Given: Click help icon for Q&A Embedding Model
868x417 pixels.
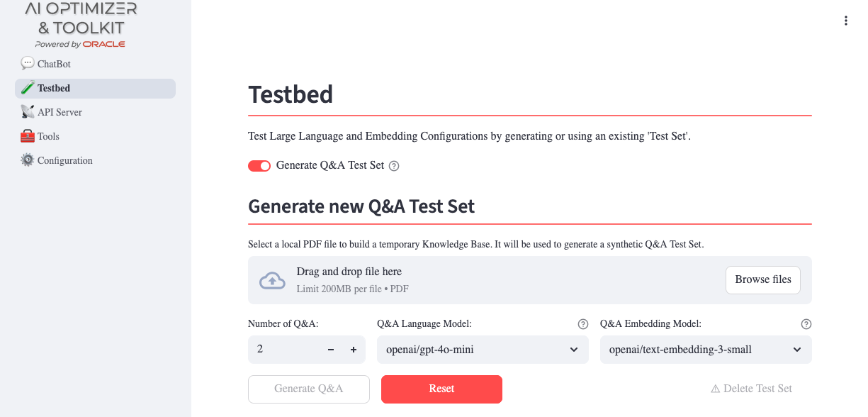Looking at the screenshot, I should [806, 324].
